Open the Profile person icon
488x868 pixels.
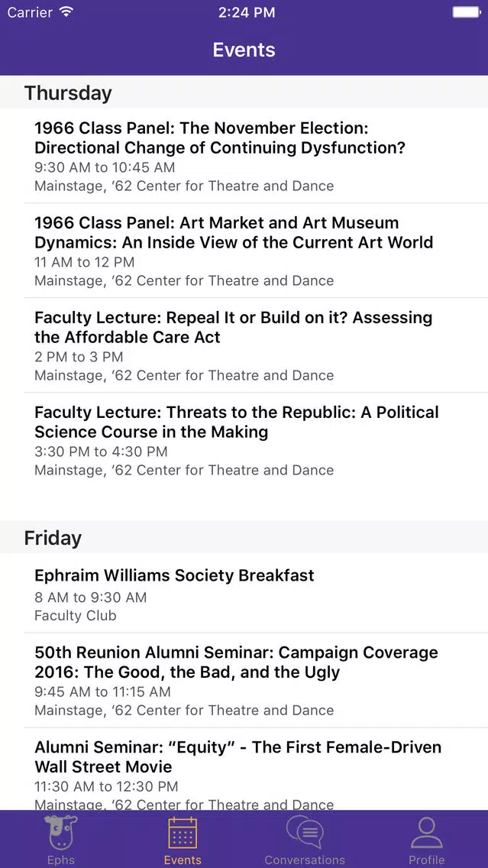click(427, 833)
